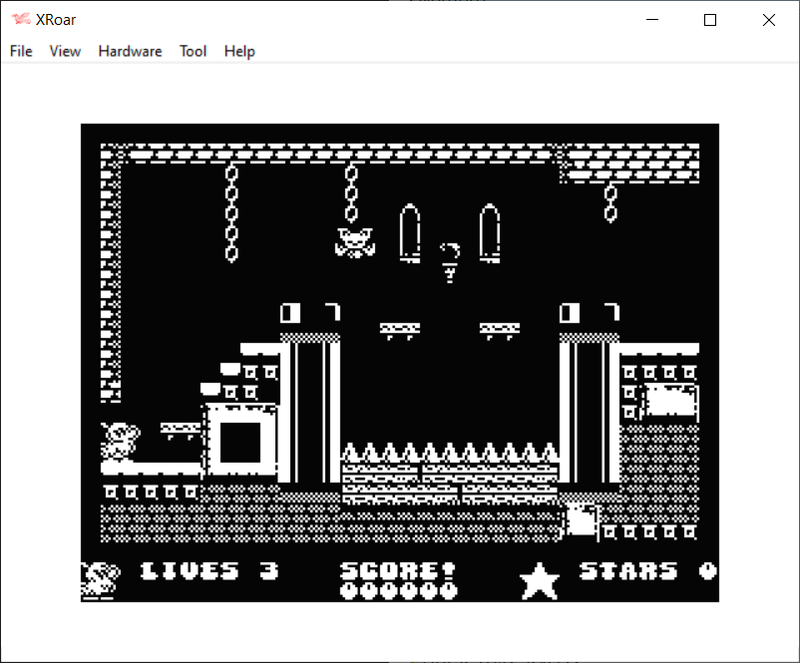Click the XRoar app icon in title bar
This screenshot has height=663, width=800.
21,20
